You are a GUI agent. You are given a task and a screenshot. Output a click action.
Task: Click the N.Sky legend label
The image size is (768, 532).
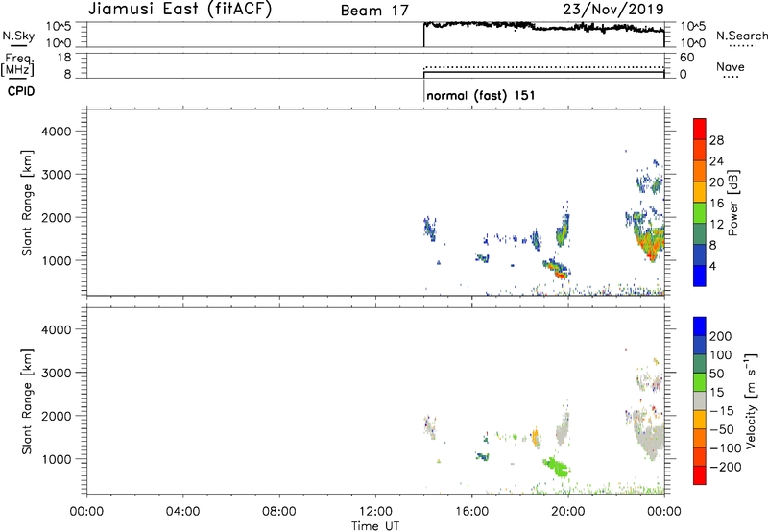click(x=18, y=36)
